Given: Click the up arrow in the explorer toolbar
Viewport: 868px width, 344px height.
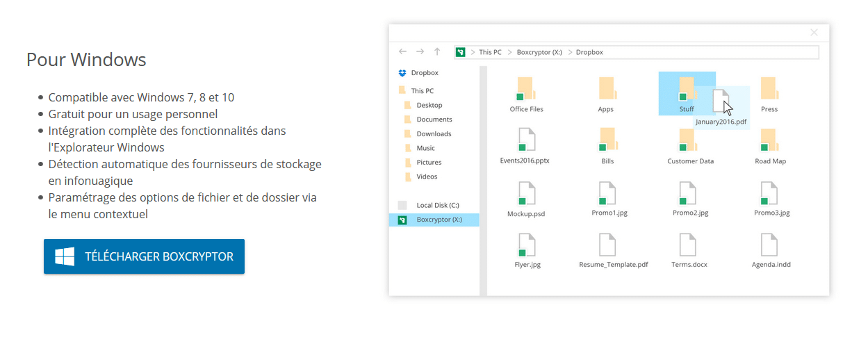Looking at the screenshot, I should (x=437, y=52).
